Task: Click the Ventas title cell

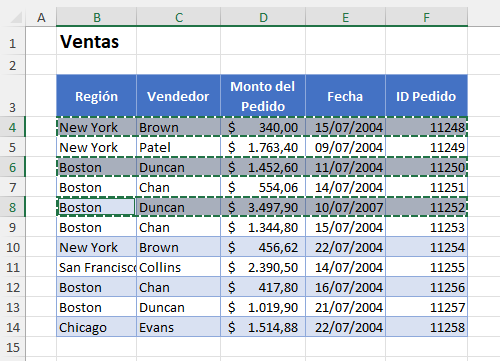Action: point(96,41)
